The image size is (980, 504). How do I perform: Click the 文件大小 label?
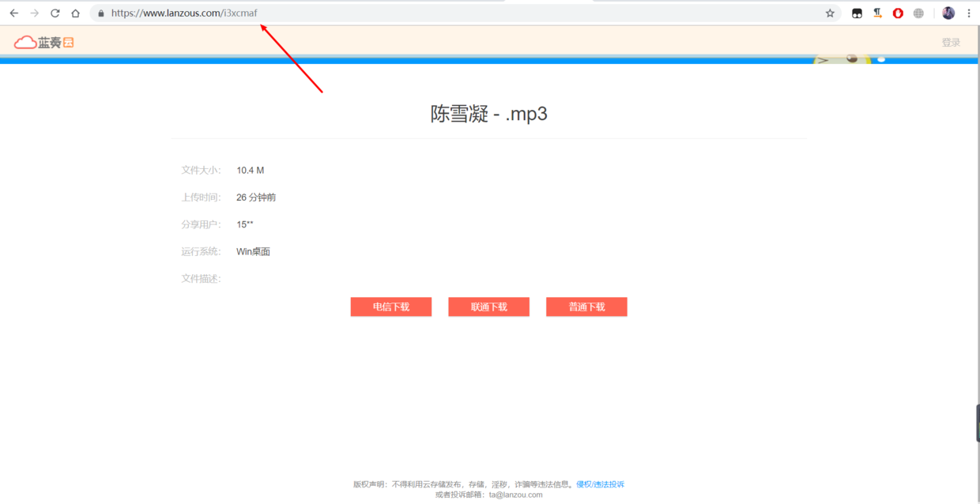[x=201, y=171]
